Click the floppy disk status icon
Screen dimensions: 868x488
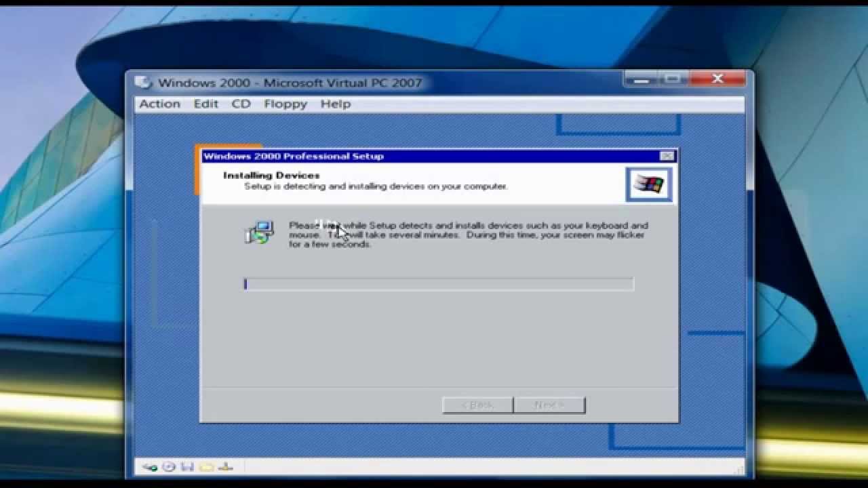point(188,466)
